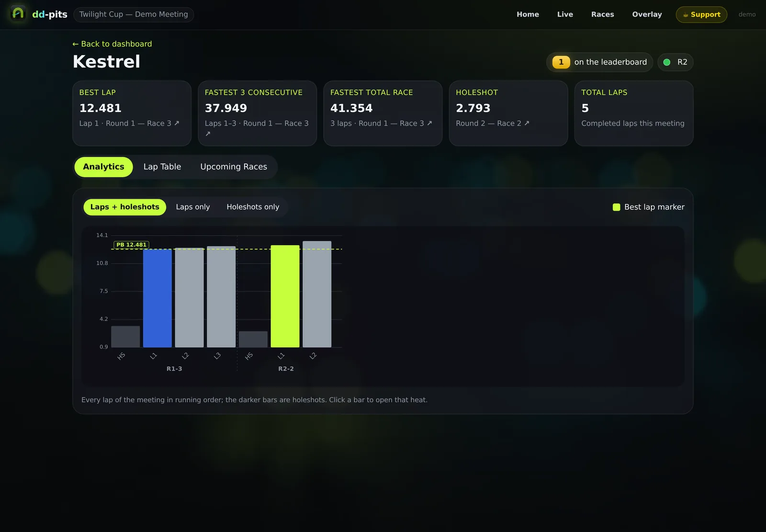This screenshot has height=532, width=766.
Task: Click the Total Laps card
Action: [634, 113]
